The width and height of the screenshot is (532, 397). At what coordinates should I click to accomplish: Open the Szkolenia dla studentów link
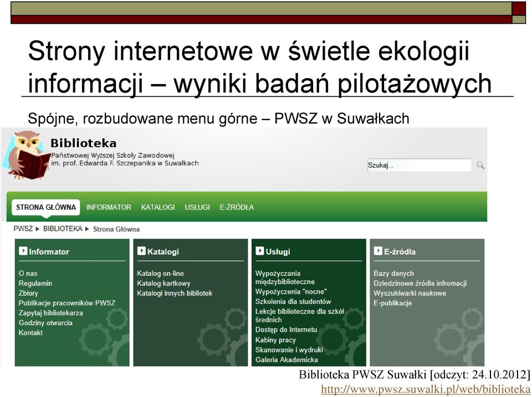coord(293,301)
